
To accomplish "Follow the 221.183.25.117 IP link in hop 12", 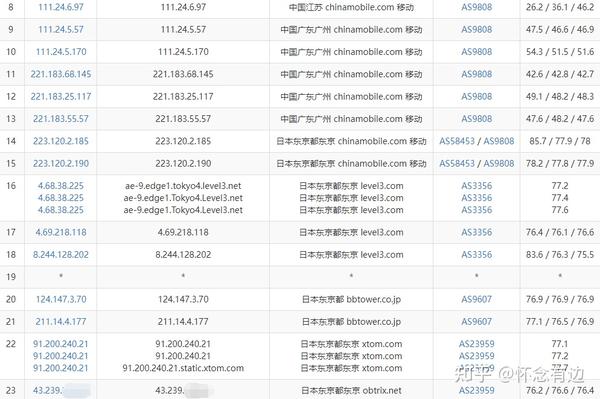I will click(61, 96).
